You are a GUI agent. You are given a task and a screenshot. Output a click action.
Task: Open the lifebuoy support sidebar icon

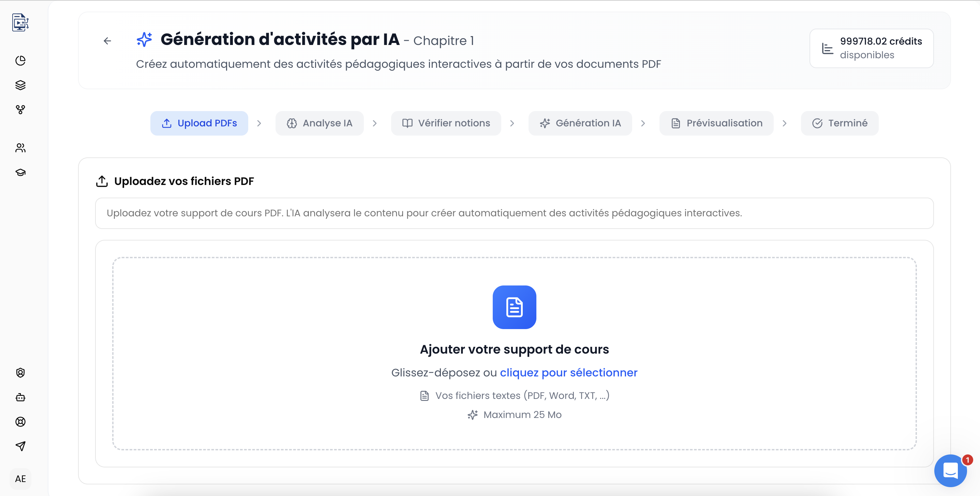pyautogui.click(x=20, y=421)
